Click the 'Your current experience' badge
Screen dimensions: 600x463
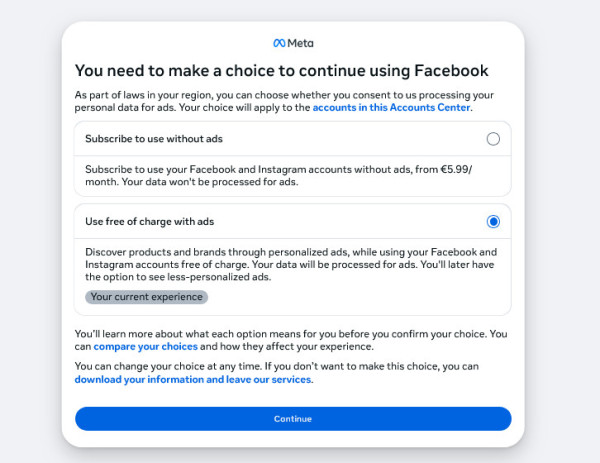pos(147,297)
